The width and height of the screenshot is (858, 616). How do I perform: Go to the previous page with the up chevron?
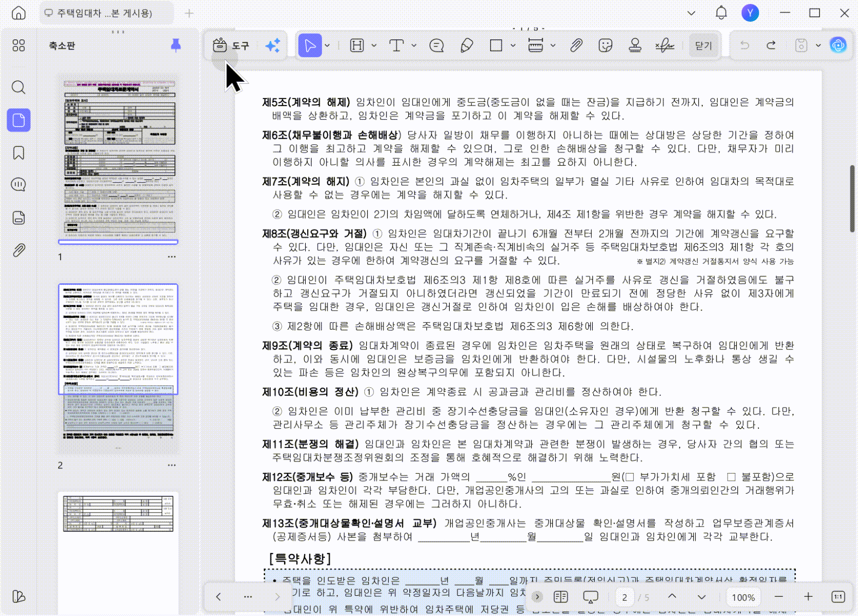pos(672,597)
